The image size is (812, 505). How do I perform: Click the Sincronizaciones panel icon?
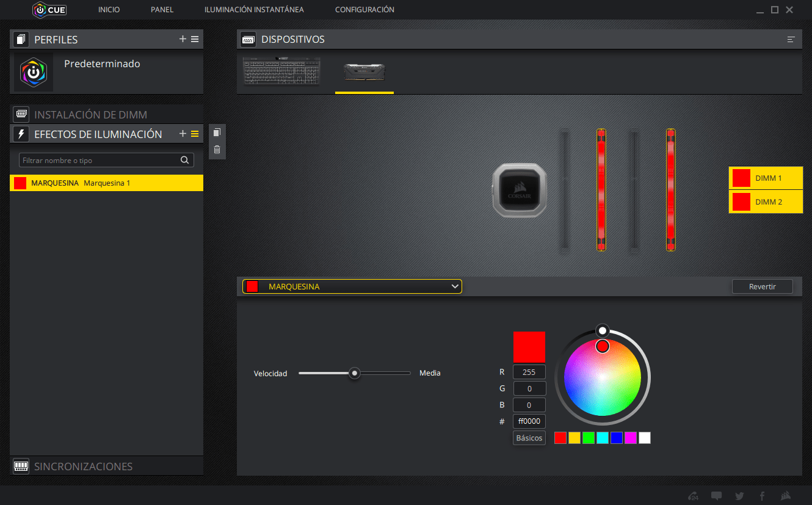coord(22,466)
